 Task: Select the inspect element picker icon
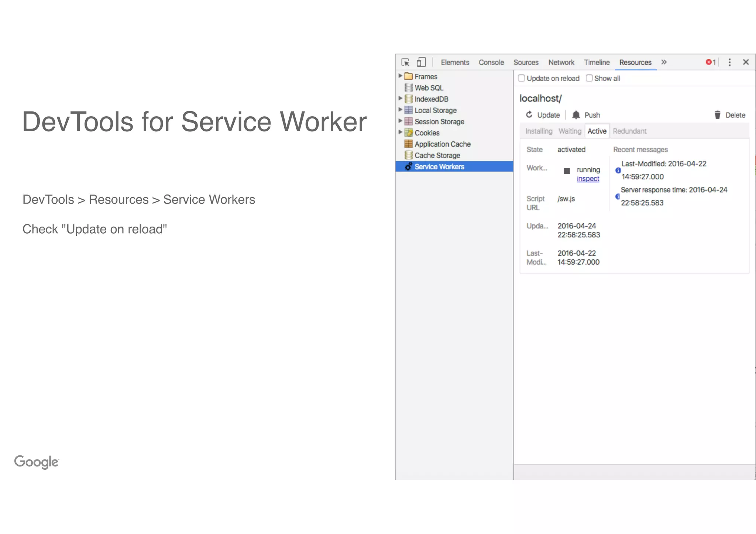405,62
